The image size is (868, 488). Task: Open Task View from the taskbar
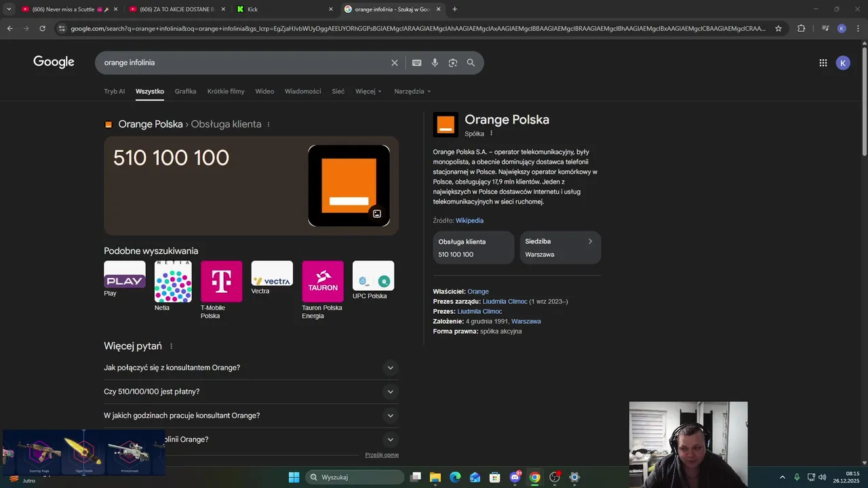416,477
